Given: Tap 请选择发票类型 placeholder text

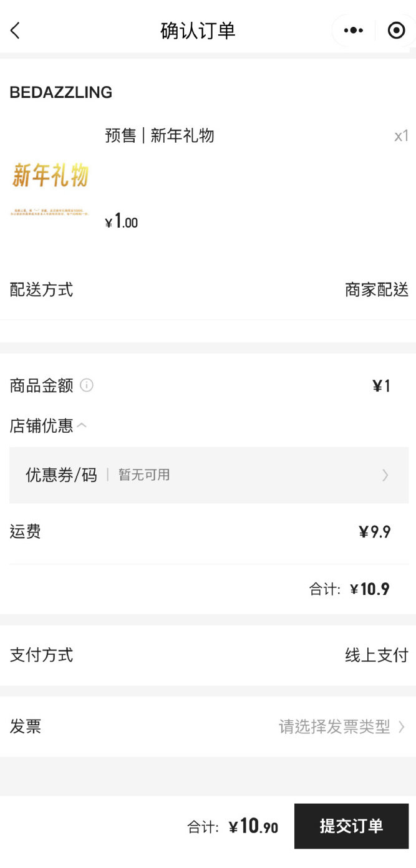Looking at the screenshot, I should click(x=334, y=726).
